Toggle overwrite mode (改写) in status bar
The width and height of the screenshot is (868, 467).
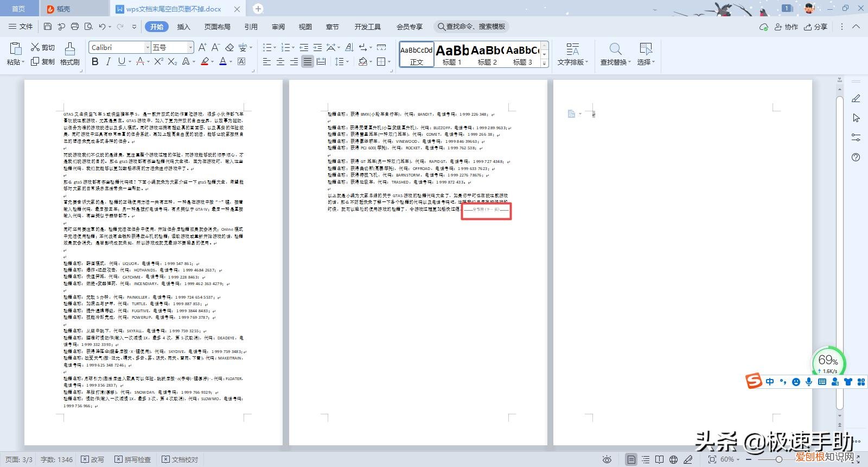(92, 459)
